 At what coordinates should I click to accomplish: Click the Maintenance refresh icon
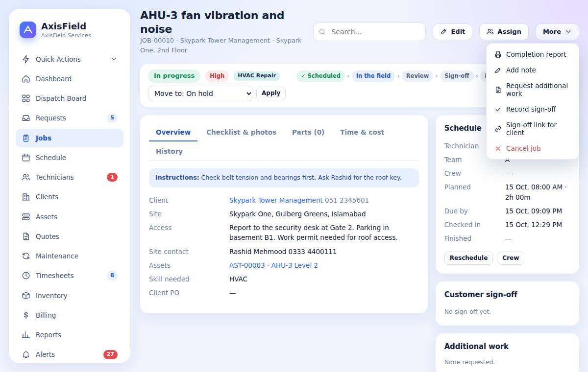coord(26,256)
